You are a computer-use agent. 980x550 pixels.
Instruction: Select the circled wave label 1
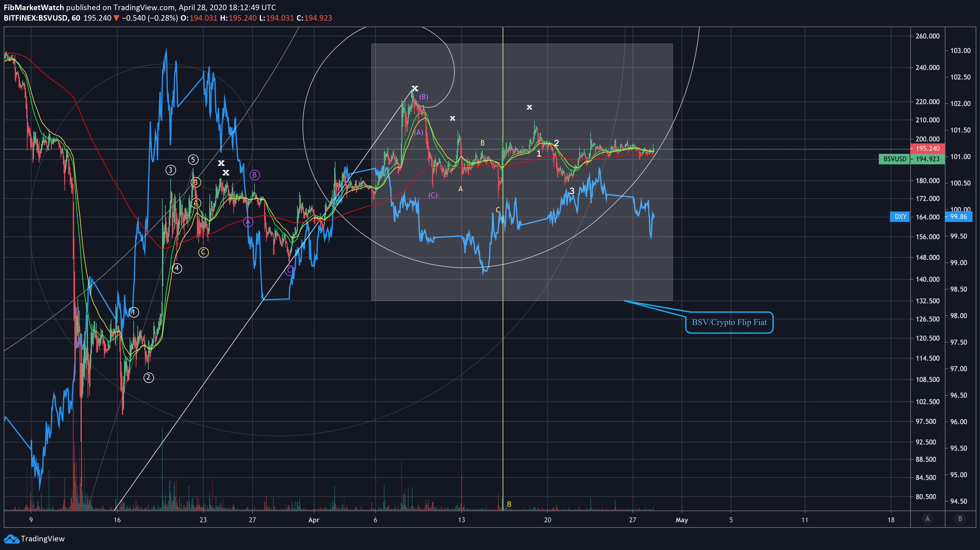(x=134, y=312)
